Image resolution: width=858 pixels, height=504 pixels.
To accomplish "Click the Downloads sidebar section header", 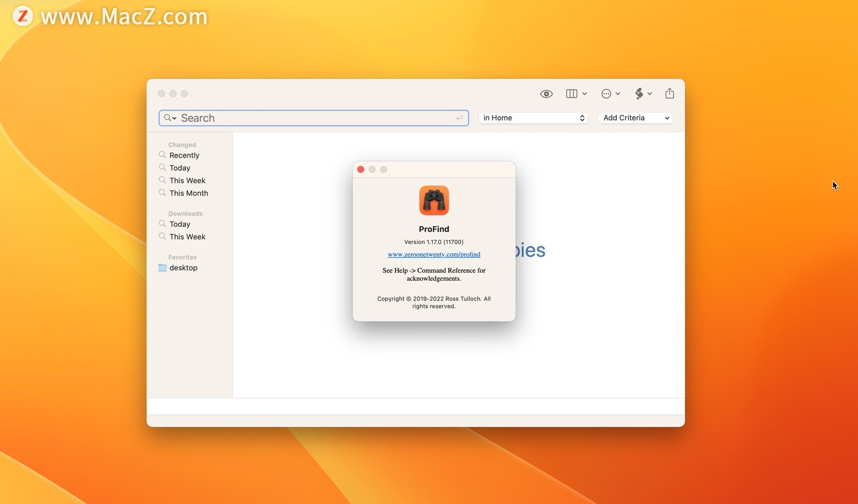I will coord(185,214).
